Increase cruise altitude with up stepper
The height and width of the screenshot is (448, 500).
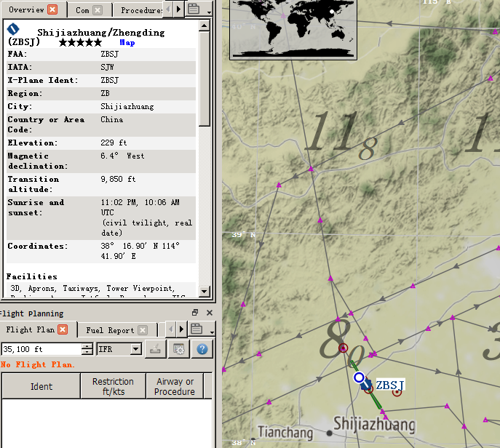(x=87, y=345)
